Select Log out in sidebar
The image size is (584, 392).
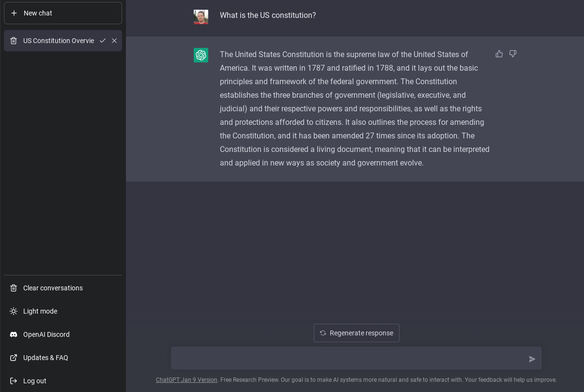(35, 381)
